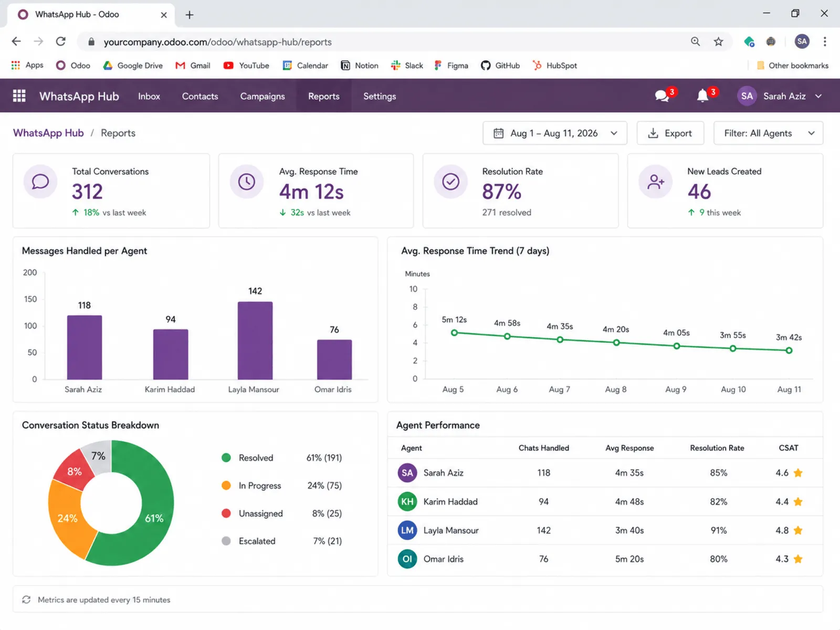
Task: Open the Inbox menu
Action: (x=149, y=96)
